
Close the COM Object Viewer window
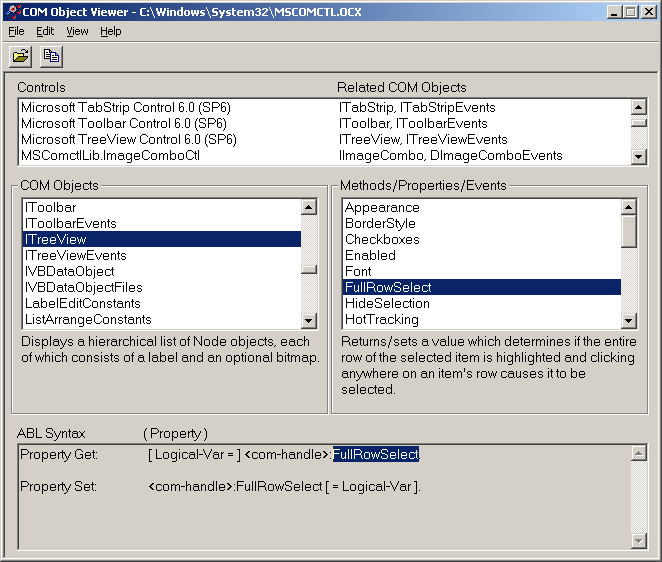click(x=648, y=12)
